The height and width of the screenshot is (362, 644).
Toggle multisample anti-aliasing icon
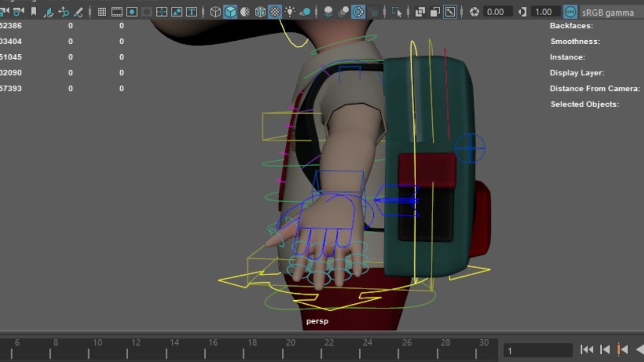(x=358, y=12)
